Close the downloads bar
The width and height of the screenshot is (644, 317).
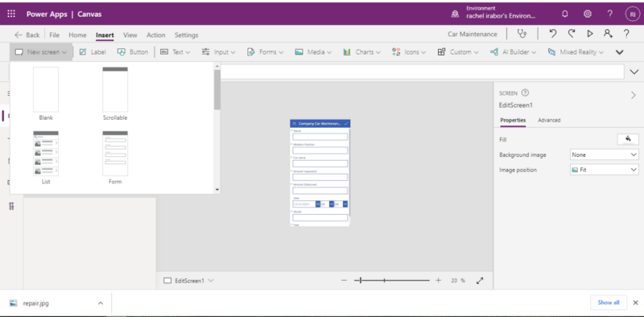635,303
